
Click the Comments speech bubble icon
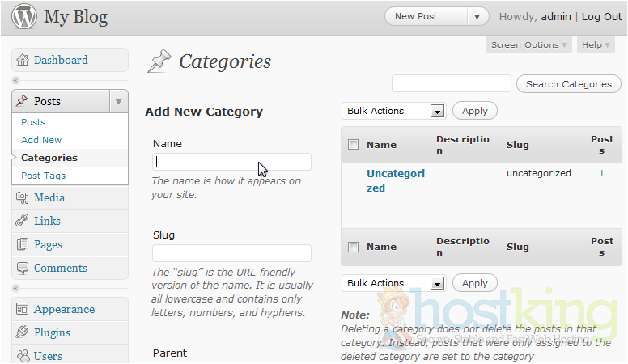22,268
